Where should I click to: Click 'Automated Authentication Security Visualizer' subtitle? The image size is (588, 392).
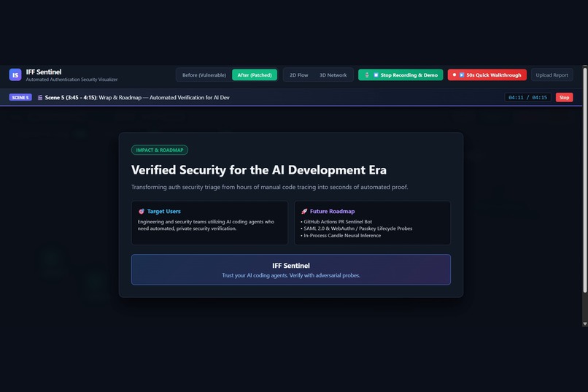click(71, 80)
